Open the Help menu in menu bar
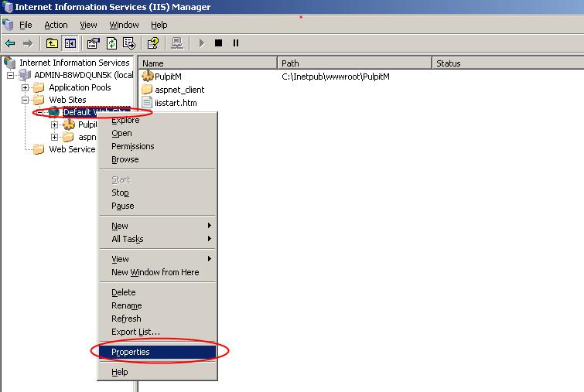The width and height of the screenshot is (584, 392). [x=159, y=25]
